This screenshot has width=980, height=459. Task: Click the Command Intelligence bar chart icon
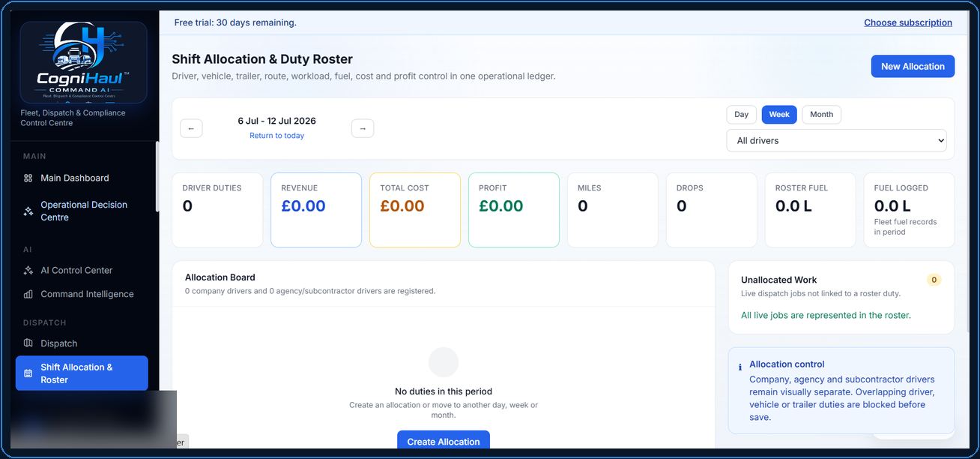pos(28,295)
